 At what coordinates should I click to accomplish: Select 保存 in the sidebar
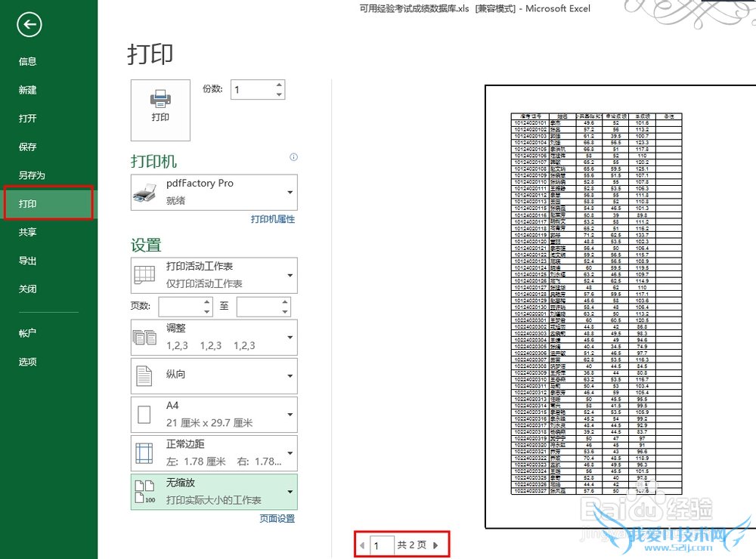click(27, 147)
